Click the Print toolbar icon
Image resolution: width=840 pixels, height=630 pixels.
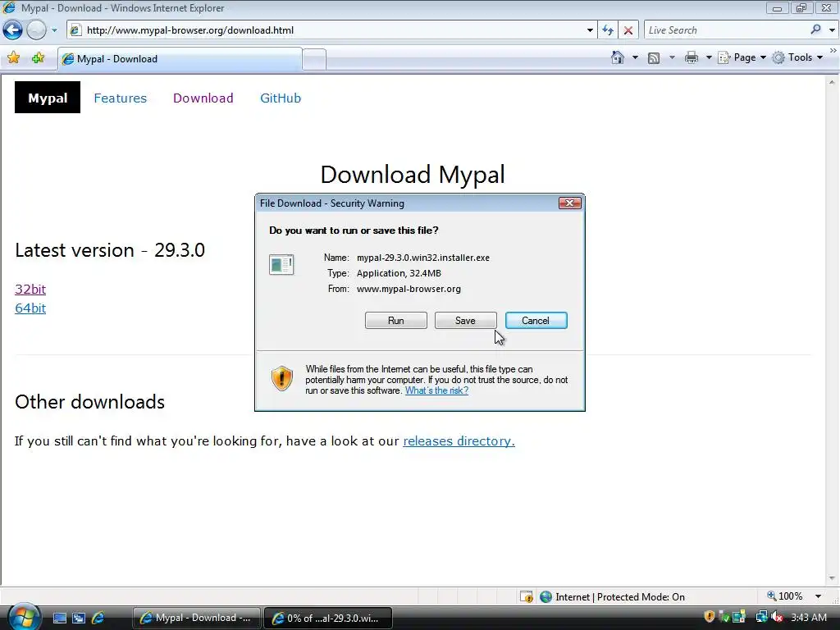[692, 57]
